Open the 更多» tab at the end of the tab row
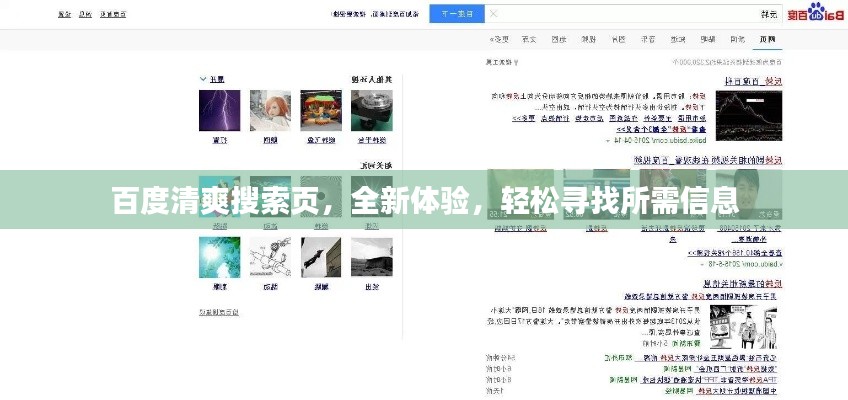Image resolution: width=848 pixels, height=400 pixels. [499, 39]
